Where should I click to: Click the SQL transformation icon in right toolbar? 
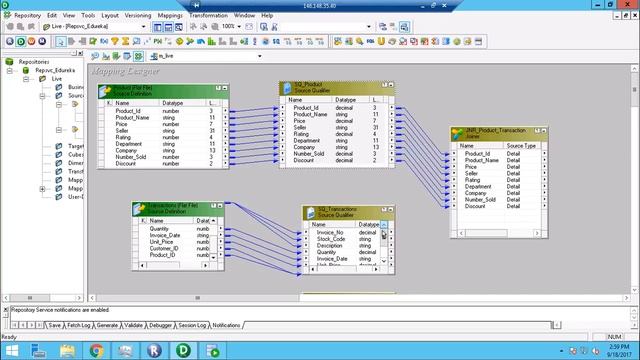coord(370,41)
